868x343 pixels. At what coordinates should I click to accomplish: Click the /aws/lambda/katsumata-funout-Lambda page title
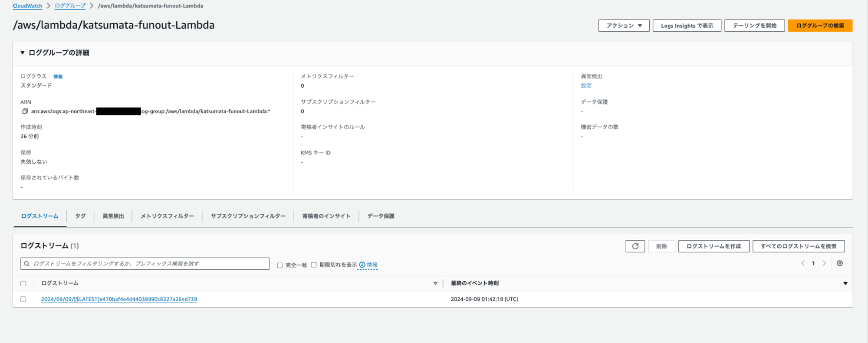tap(114, 25)
